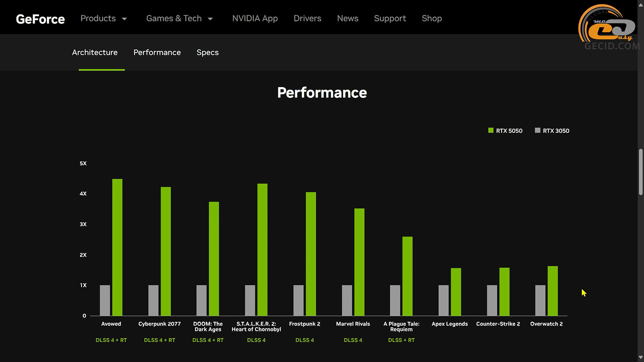This screenshot has height=362, width=644.
Task: Visit the News section
Action: click(x=347, y=18)
